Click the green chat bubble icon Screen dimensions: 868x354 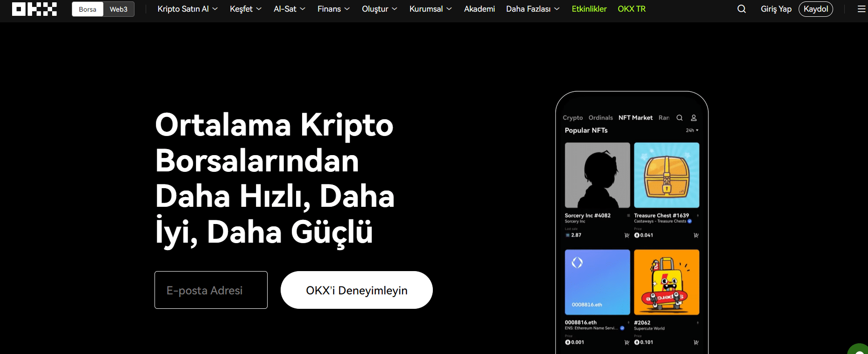859,349
